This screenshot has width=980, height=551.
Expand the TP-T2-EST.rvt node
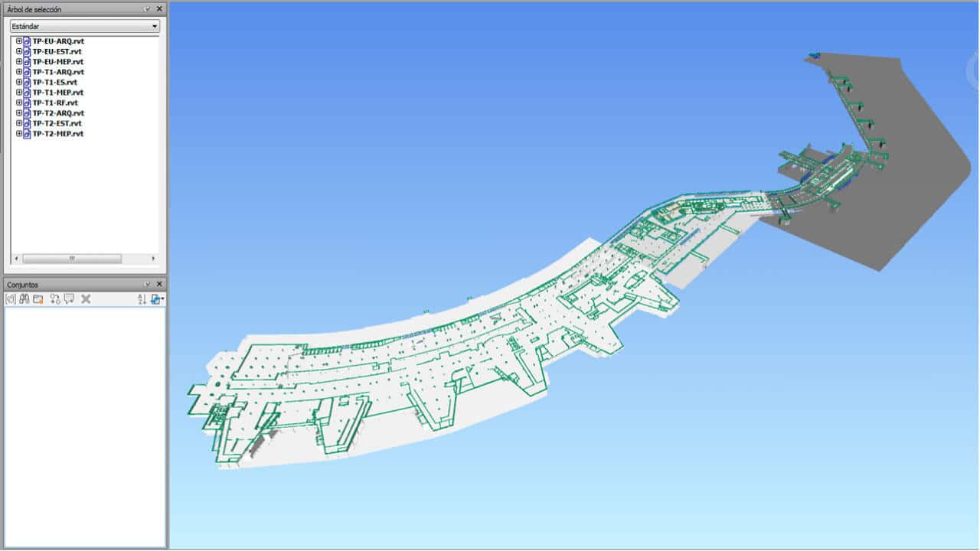[19, 123]
